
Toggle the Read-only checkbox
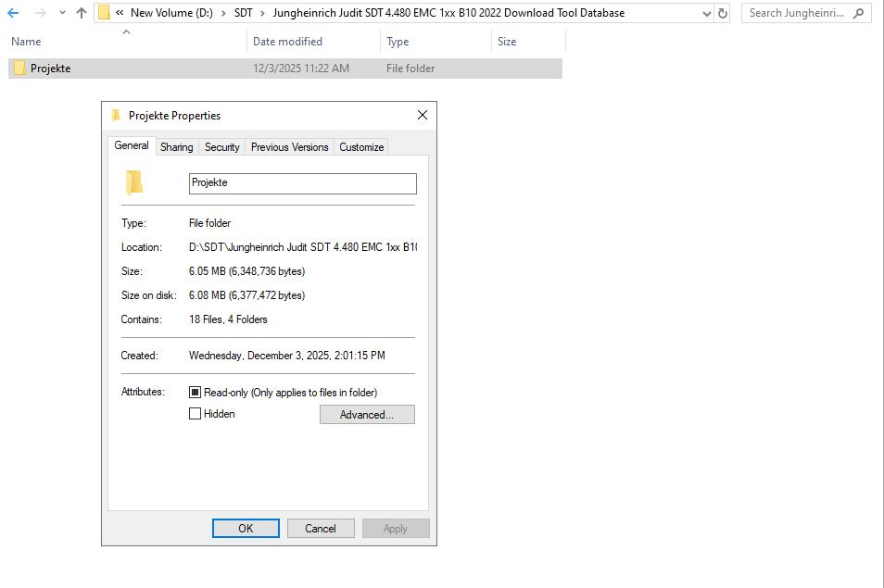(x=196, y=392)
